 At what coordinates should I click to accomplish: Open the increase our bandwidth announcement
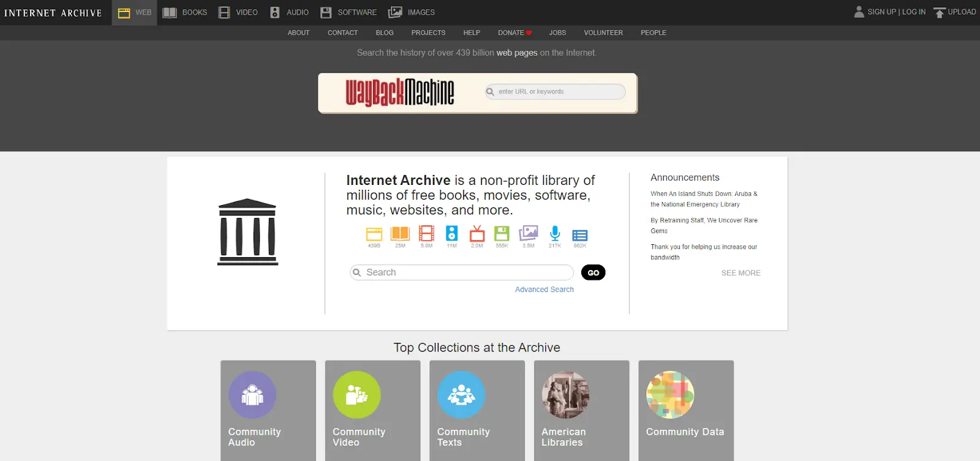[x=704, y=252]
